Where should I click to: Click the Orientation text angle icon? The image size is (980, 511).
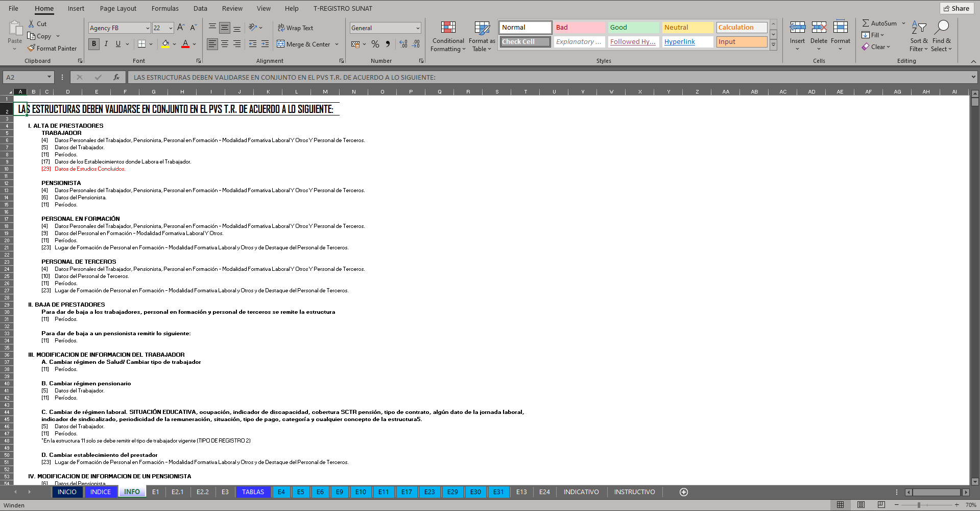[x=253, y=28]
